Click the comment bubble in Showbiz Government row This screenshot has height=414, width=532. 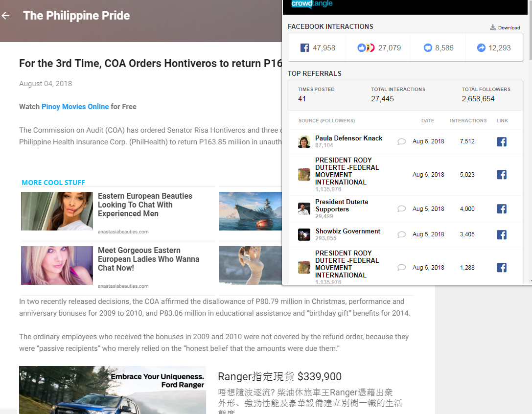[402, 234]
